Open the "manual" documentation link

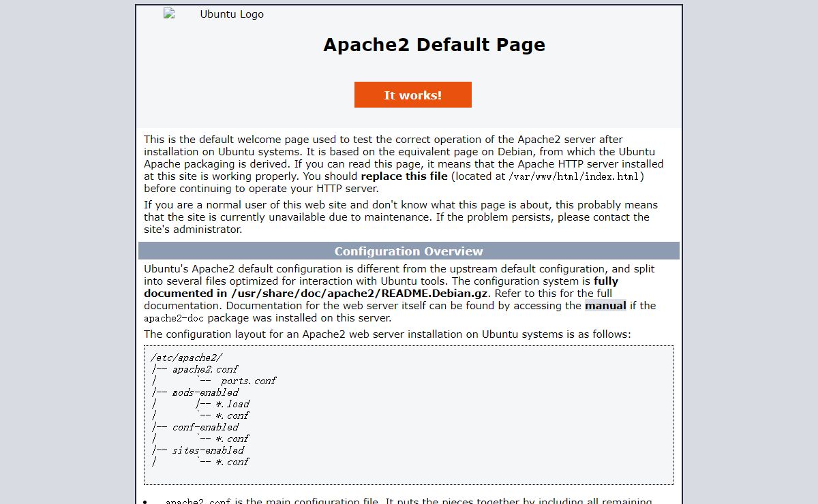coord(605,306)
